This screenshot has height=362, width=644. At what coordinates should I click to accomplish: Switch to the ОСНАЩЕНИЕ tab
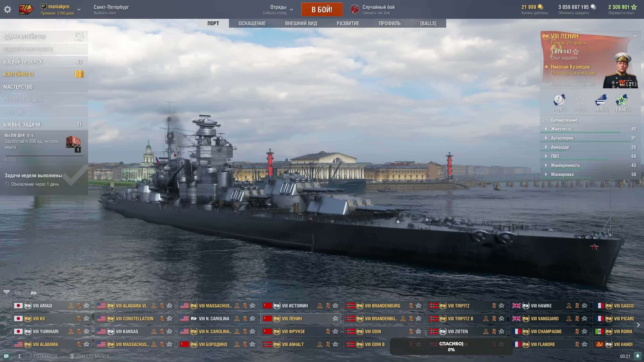tap(252, 23)
